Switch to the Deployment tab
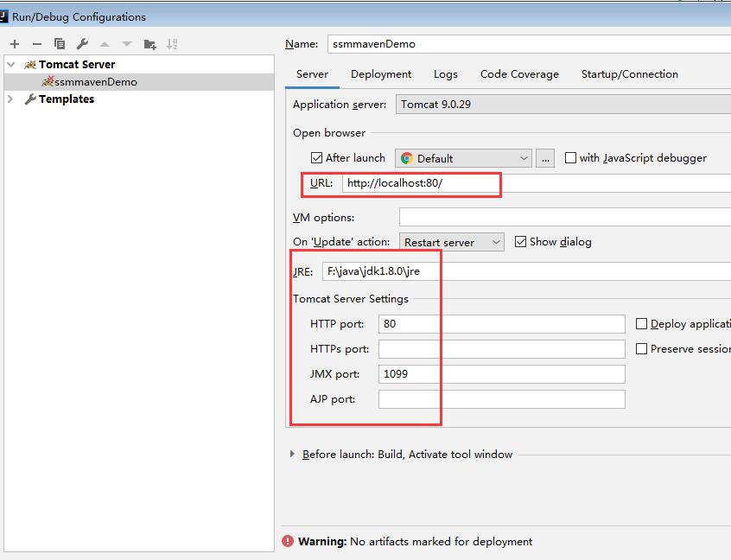 point(381,74)
